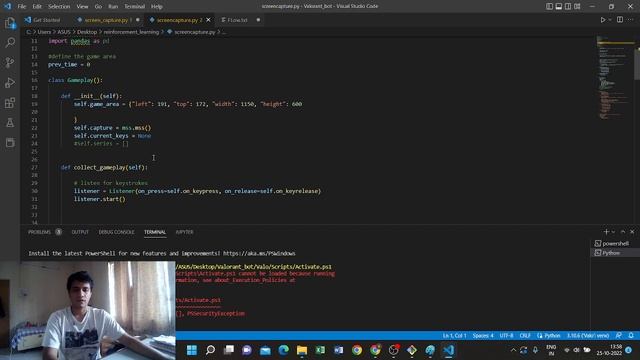
Task: Create a new terminal with plus icon
Action: [606, 231]
